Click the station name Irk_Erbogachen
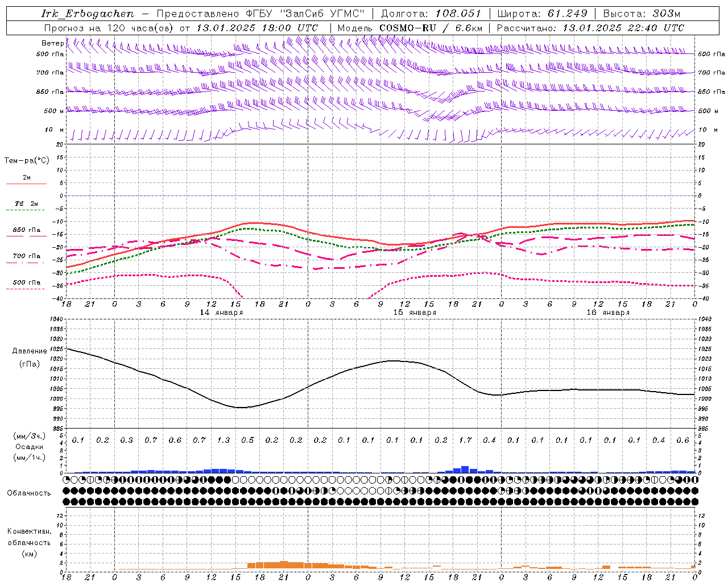The image size is (728, 582). (88, 14)
